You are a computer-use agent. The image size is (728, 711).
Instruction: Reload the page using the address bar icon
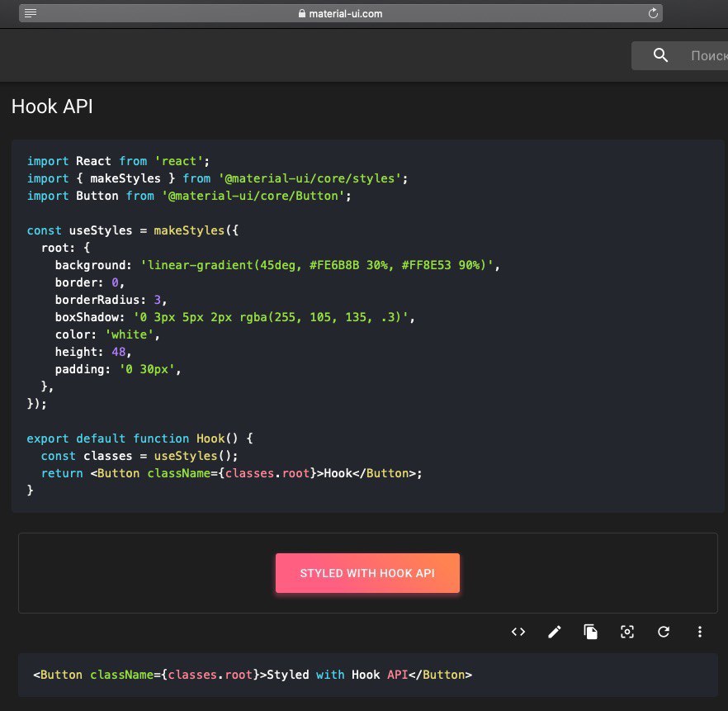coord(653,13)
